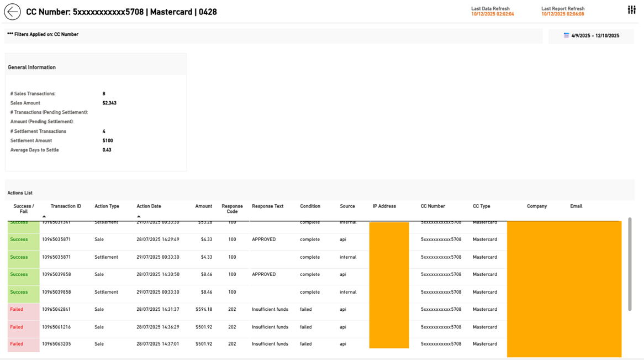Viewport: 644px width, 360px height.
Task: Click Insufficient funds text for transaction 10965042841
Action: point(270,309)
